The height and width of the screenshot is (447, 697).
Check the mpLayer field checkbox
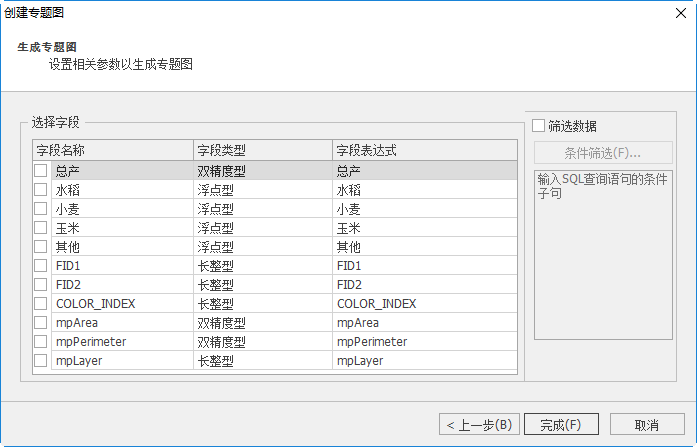tap(41, 361)
